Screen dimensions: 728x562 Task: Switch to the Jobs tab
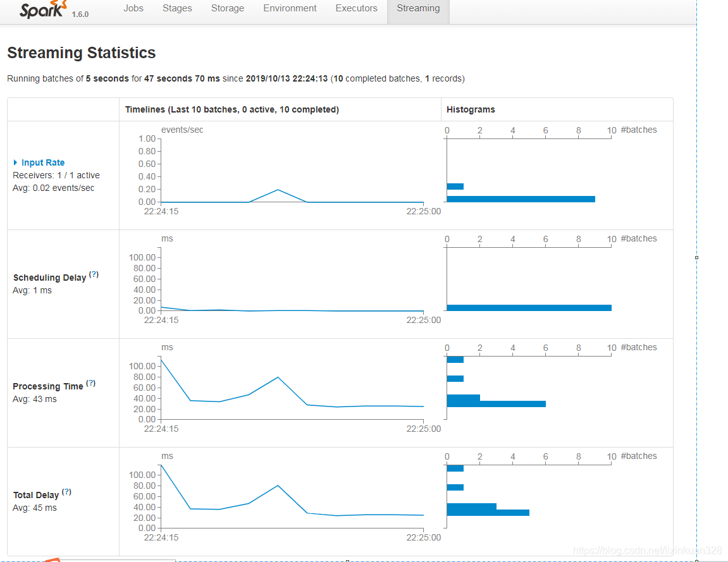[x=133, y=8]
